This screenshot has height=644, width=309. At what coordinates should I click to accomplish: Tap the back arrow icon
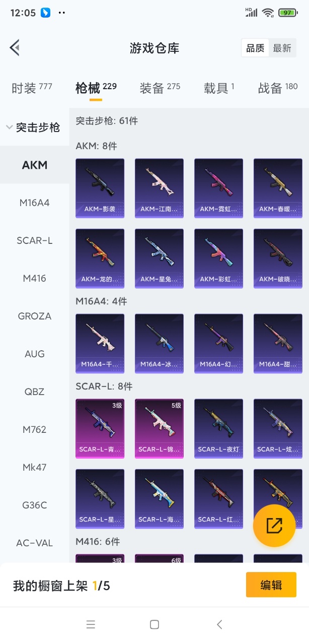coord(15,48)
